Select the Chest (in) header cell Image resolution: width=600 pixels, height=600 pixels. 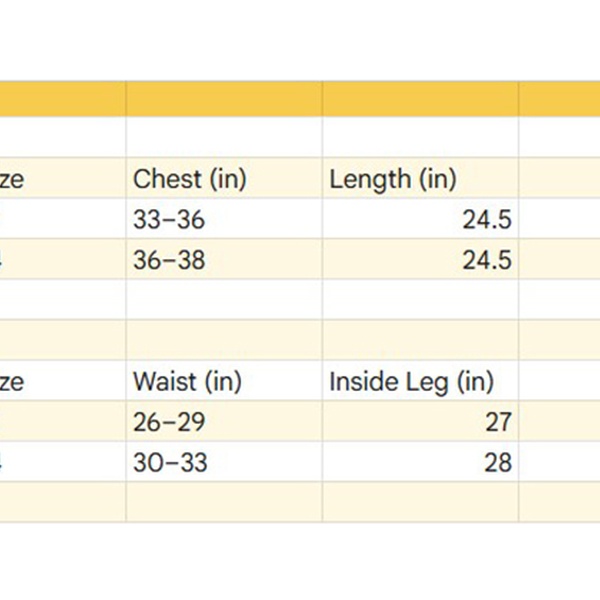coord(223,180)
